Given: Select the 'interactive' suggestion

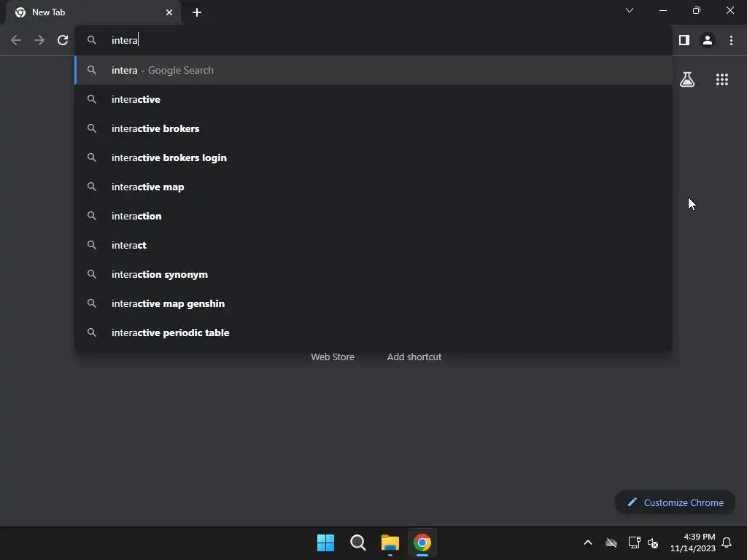Looking at the screenshot, I should (373, 99).
